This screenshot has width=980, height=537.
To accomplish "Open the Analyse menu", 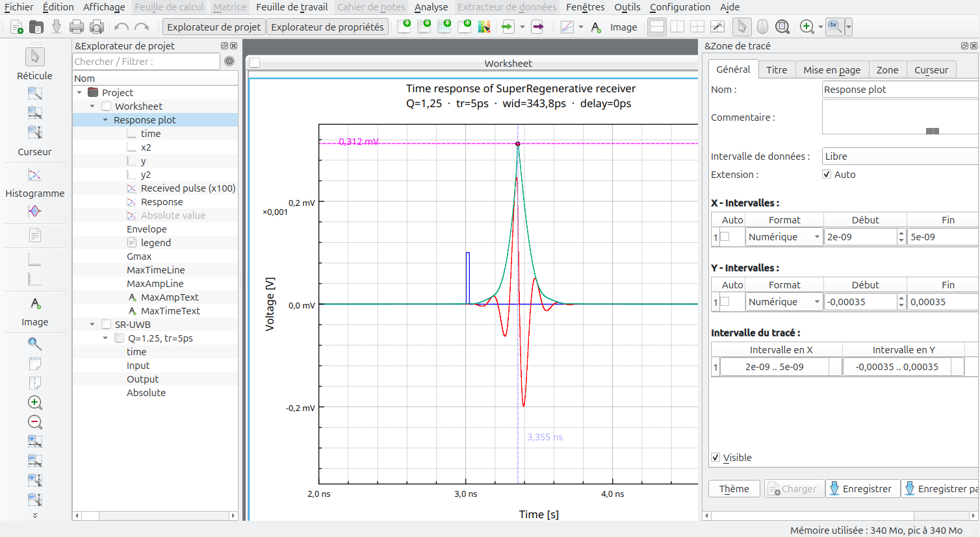I will (x=431, y=7).
